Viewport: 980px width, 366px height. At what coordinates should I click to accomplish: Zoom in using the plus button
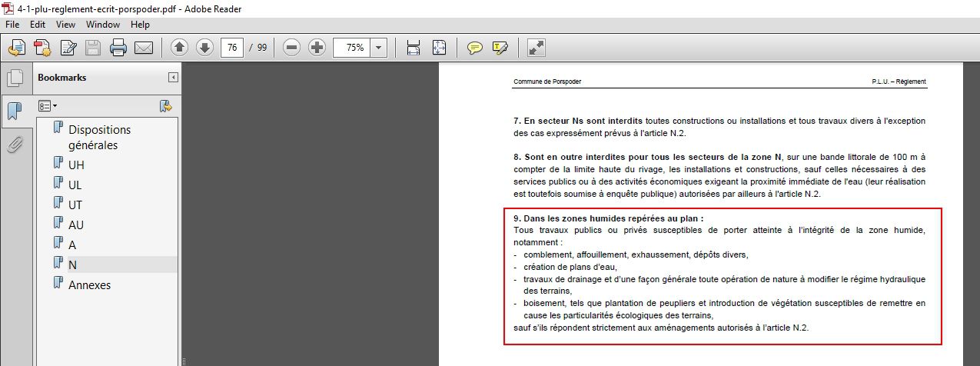point(317,48)
